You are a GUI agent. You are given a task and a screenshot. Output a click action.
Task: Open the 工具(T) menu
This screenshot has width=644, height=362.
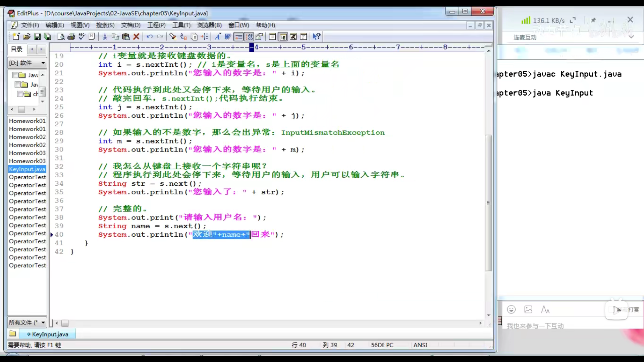point(181,25)
